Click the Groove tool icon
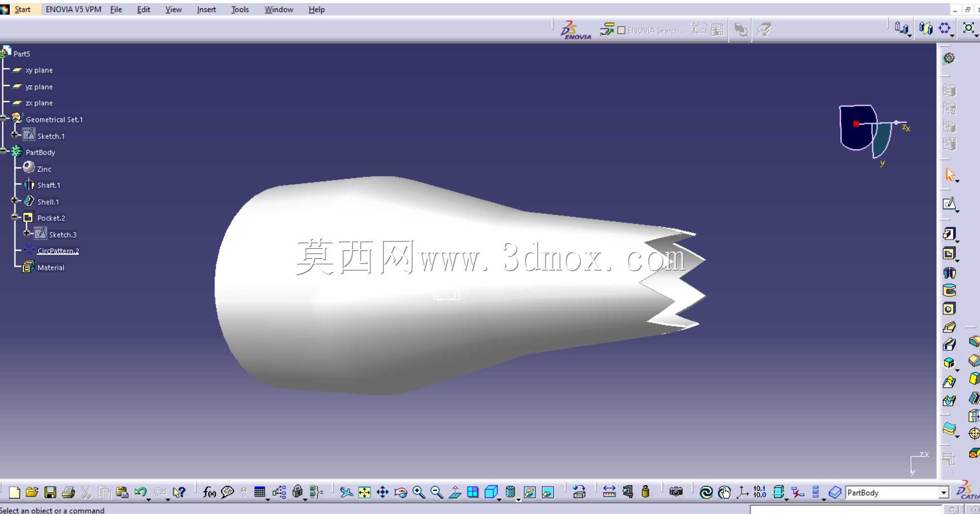 949,290
